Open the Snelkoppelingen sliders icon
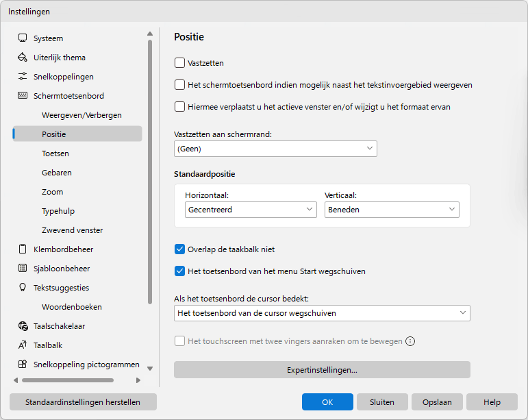The height and width of the screenshot is (420, 528). (23, 77)
